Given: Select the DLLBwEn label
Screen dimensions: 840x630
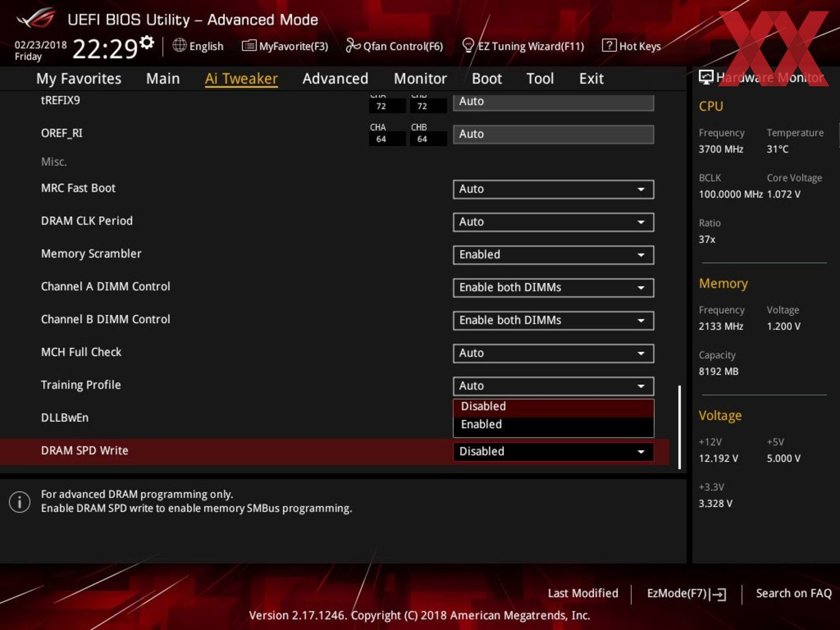Looking at the screenshot, I should click(x=65, y=418).
